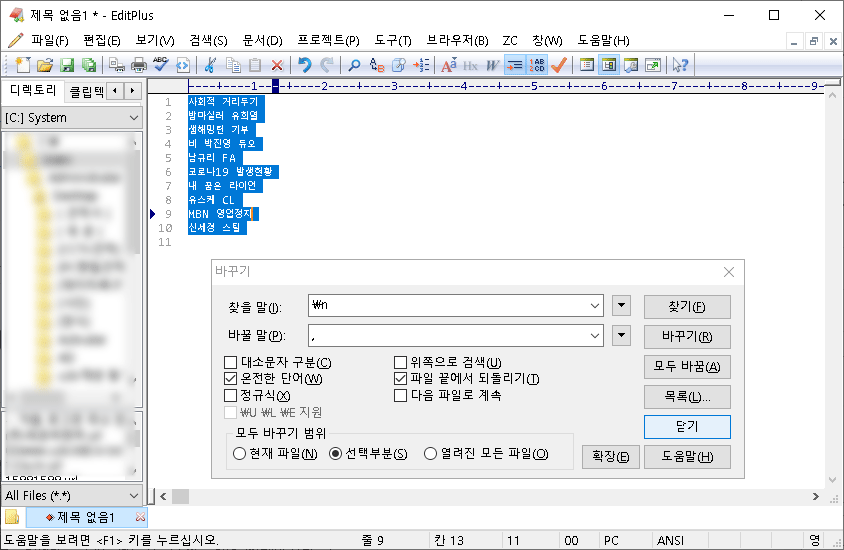Click the Replace (A-B) toolbar icon
Screen dimensions: 844x550
coord(377,65)
